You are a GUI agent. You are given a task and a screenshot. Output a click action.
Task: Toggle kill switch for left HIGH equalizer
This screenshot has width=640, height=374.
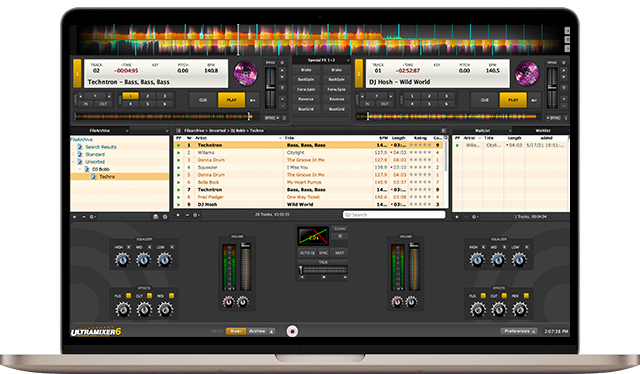coord(129,247)
